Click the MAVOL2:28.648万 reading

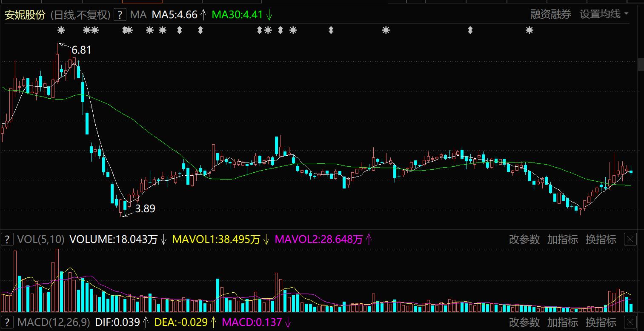click(x=319, y=240)
